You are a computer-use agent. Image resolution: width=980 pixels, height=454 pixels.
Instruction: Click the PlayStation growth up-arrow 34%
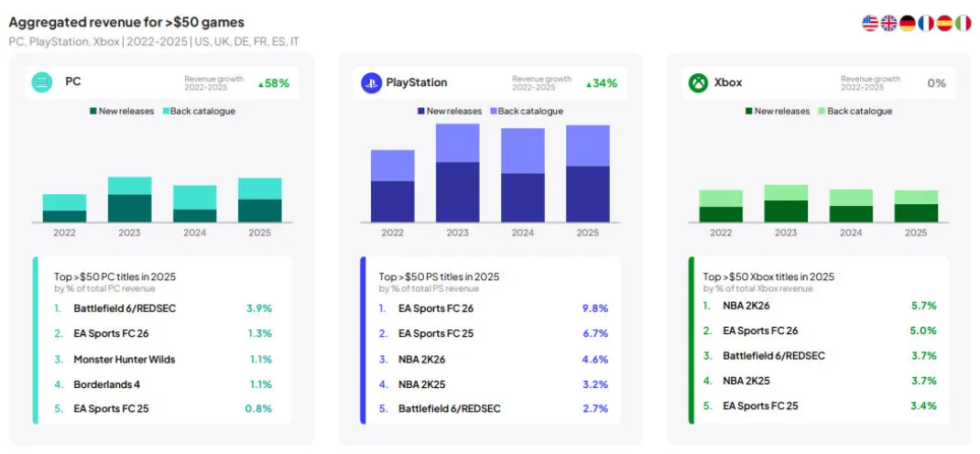(601, 83)
